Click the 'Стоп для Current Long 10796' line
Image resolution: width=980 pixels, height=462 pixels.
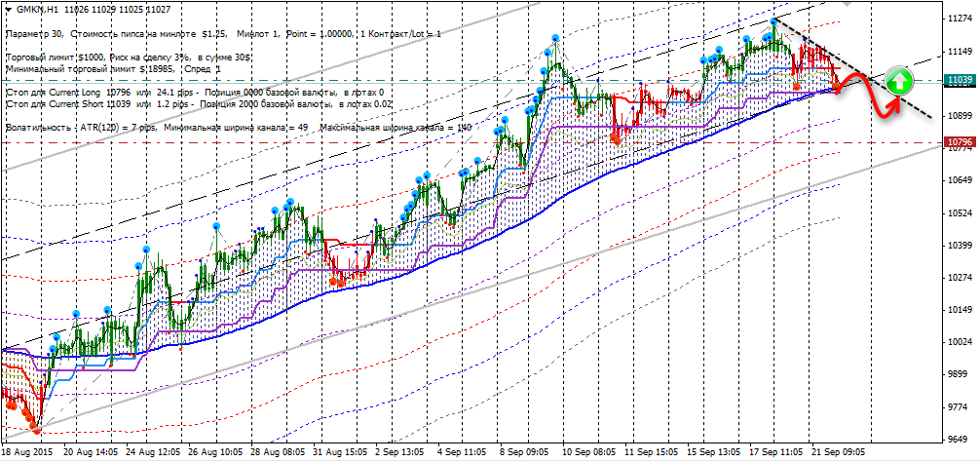(195, 93)
